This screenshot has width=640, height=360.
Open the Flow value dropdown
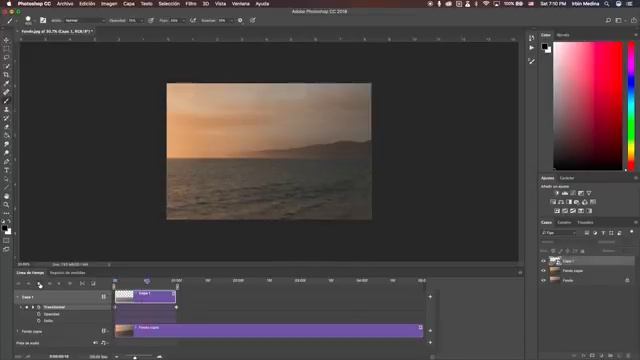click(x=184, y=20)
